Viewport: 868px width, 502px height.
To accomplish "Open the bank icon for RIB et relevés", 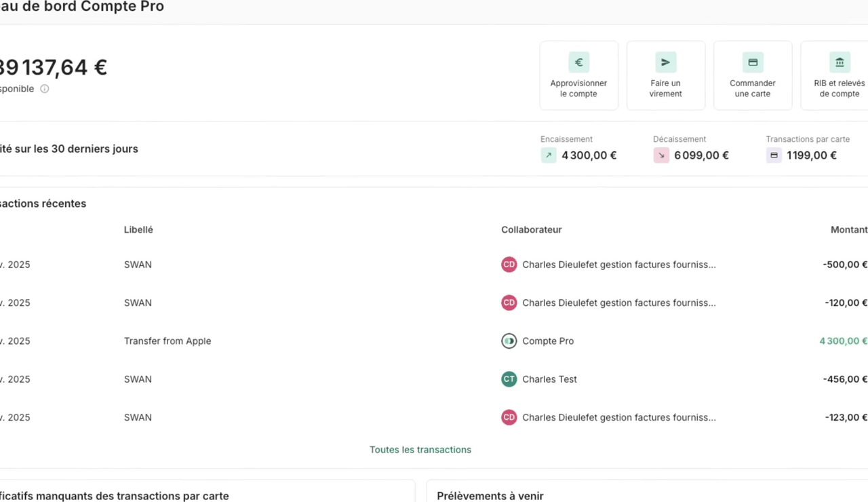I will pyautogui.click(x=840, y=62).
